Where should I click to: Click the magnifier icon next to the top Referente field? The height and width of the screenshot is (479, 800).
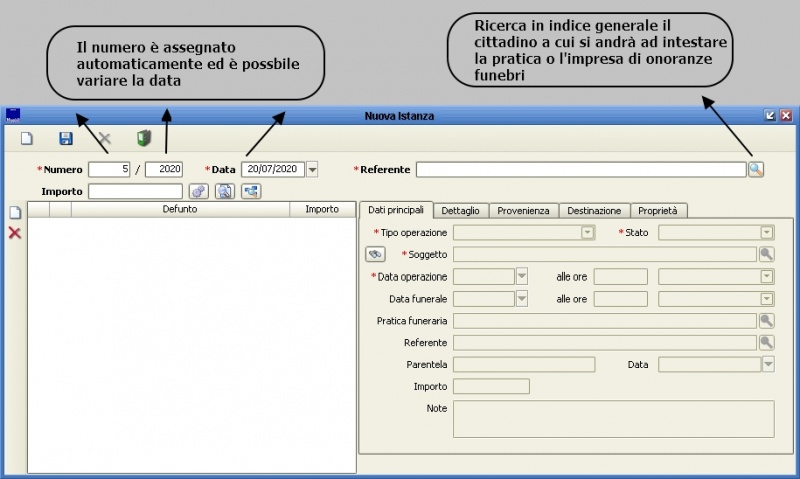(x=756, y=169)
